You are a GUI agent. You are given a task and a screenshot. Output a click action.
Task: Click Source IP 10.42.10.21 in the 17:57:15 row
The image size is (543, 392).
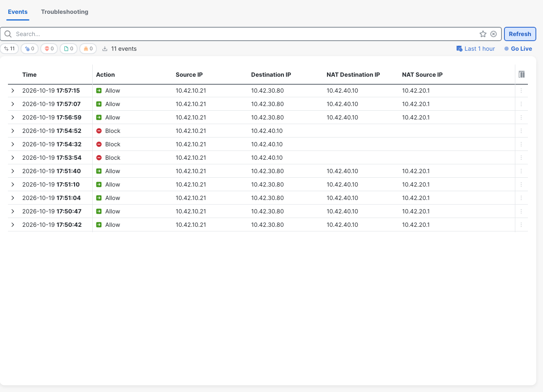point(191,91)
